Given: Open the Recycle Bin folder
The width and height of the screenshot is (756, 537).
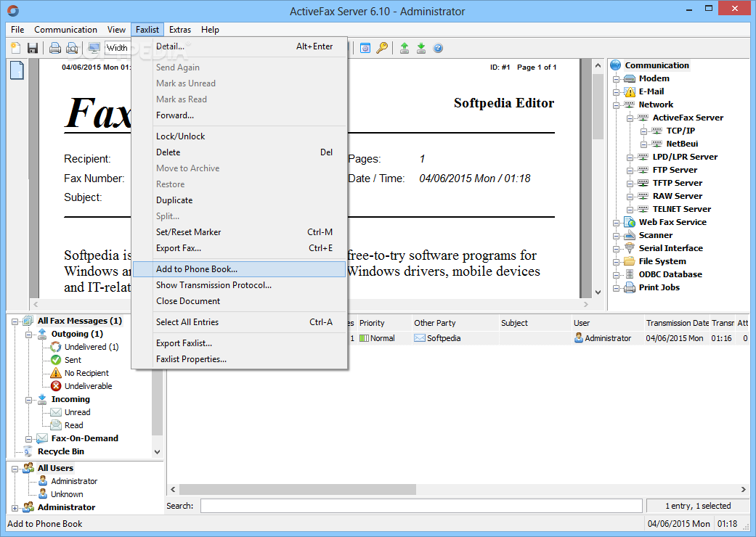Looking at the screenshot, I should pos(61,451).
